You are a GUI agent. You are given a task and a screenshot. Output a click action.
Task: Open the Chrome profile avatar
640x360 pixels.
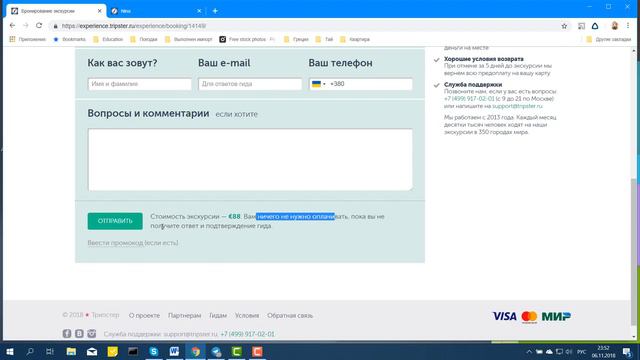(x=614, y=26)
